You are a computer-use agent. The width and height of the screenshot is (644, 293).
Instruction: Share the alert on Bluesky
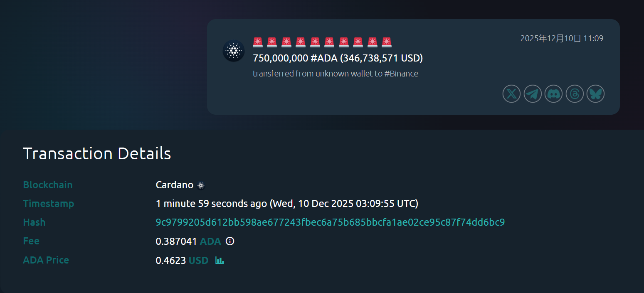(595, 94)
